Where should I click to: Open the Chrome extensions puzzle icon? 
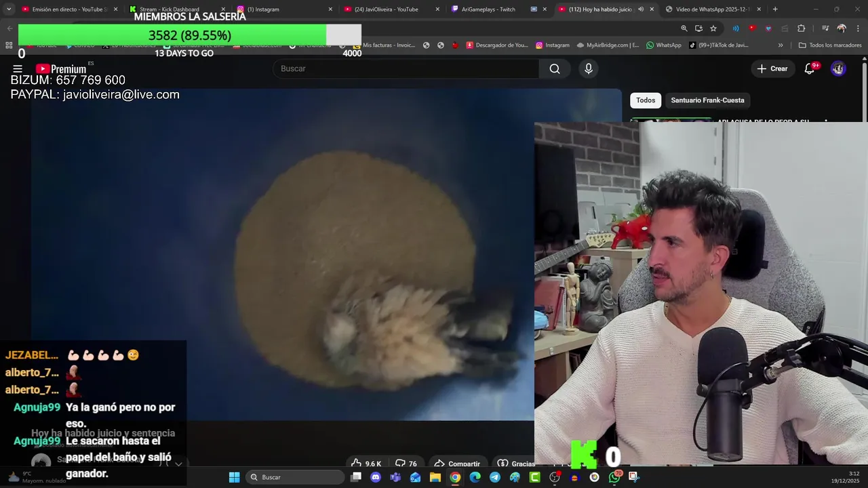(801, 28)
